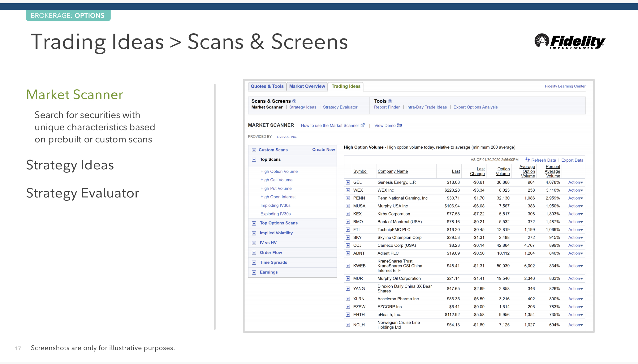Expand the PENN row plus icon
638x364 pixels.
pyautogui.click(x=348, y=198)
